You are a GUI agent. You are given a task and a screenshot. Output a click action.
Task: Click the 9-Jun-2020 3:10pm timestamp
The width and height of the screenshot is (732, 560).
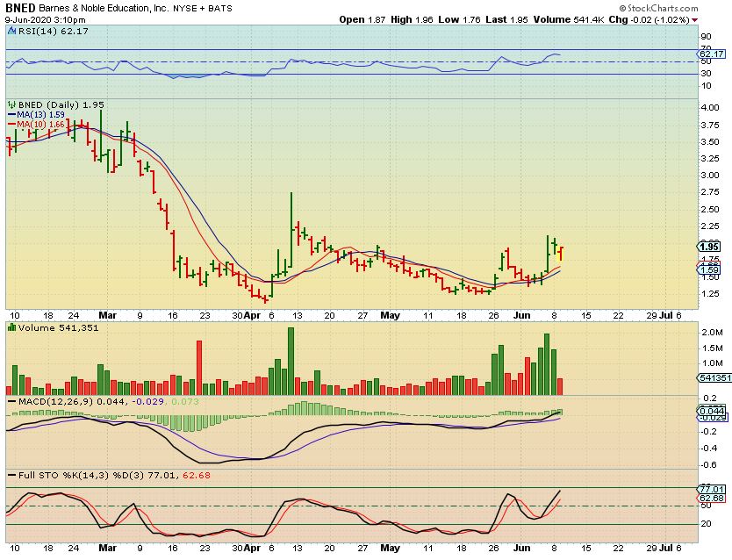pos(46,19)
